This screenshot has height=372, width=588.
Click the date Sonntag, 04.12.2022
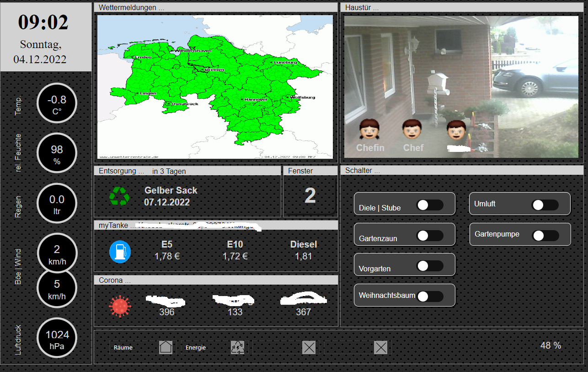point(40,52)
